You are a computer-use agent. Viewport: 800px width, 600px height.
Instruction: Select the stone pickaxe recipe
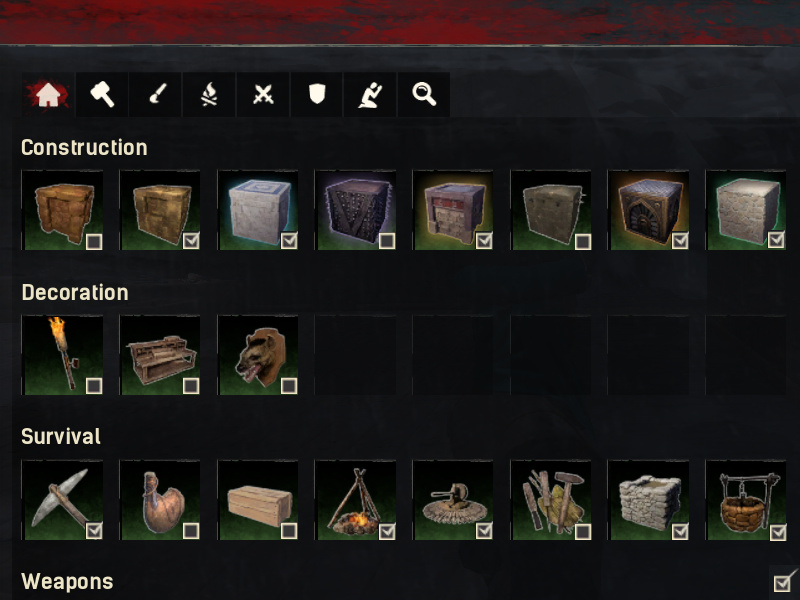pyautogui.click(x=62, y=500)
